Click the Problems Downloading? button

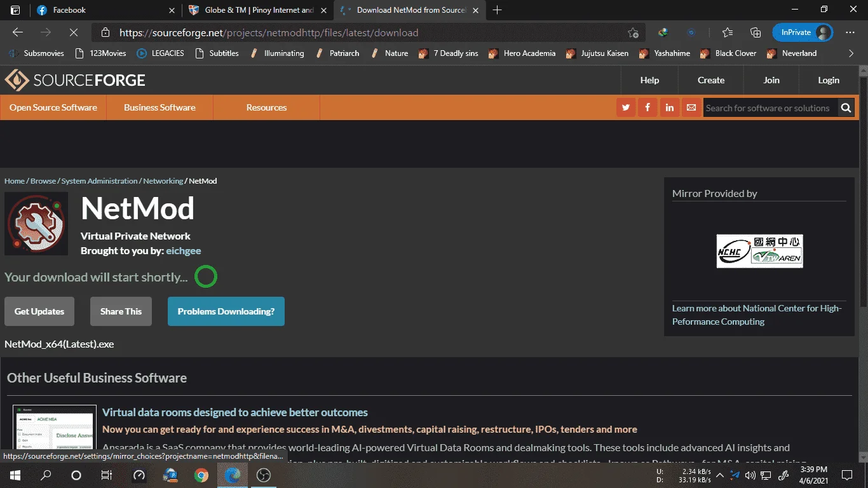tap(226, 311)
